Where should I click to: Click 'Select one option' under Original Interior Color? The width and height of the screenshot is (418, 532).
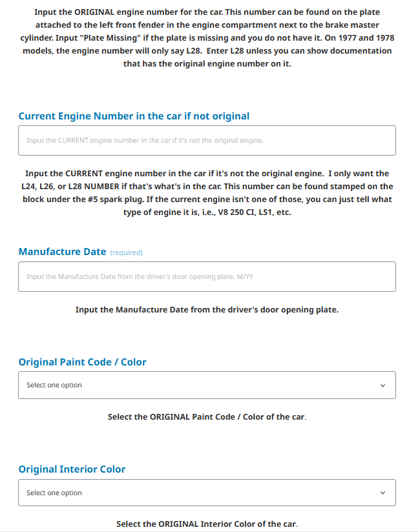(x=54, y=493)
